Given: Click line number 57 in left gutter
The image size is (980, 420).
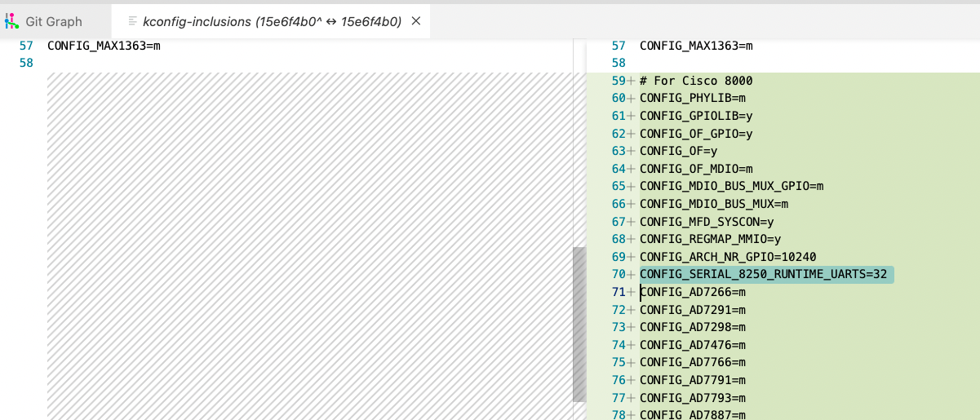Looking at the screenshot, I should pos(26,46).
